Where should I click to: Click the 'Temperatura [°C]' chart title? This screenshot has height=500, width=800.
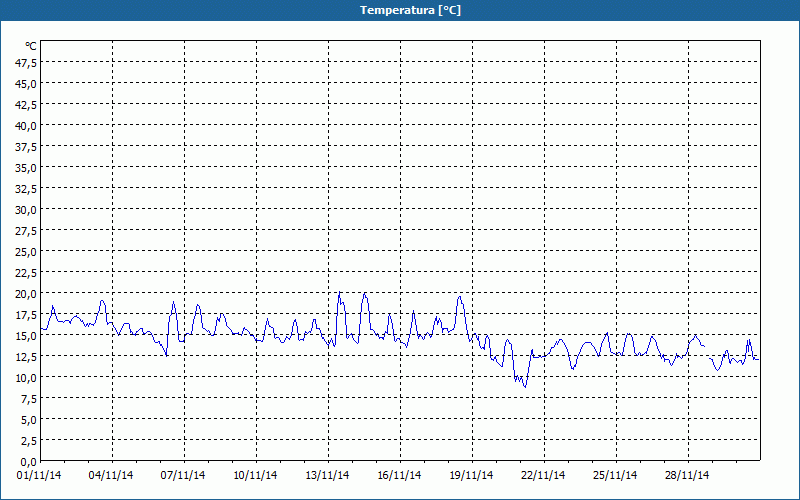[410, 10]
